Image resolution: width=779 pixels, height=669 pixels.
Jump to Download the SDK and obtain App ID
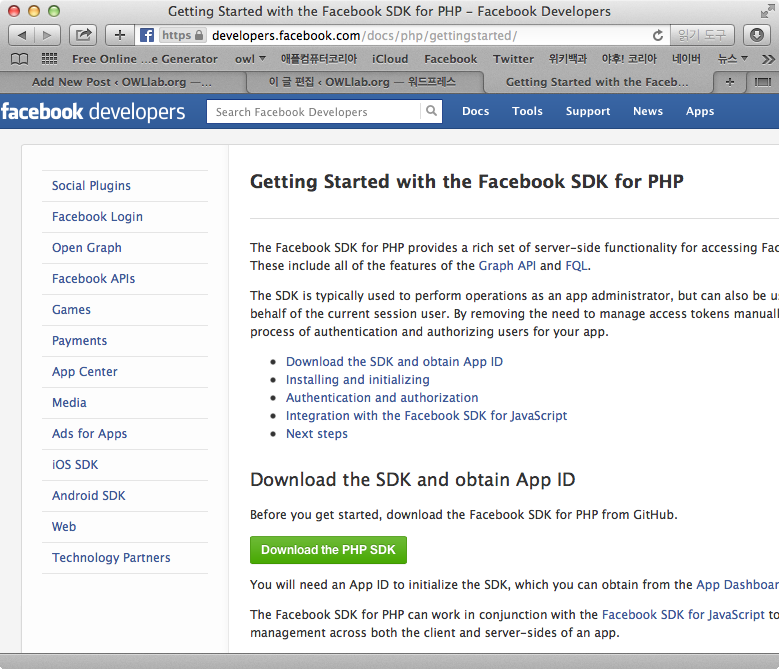[x=394, y=362]
